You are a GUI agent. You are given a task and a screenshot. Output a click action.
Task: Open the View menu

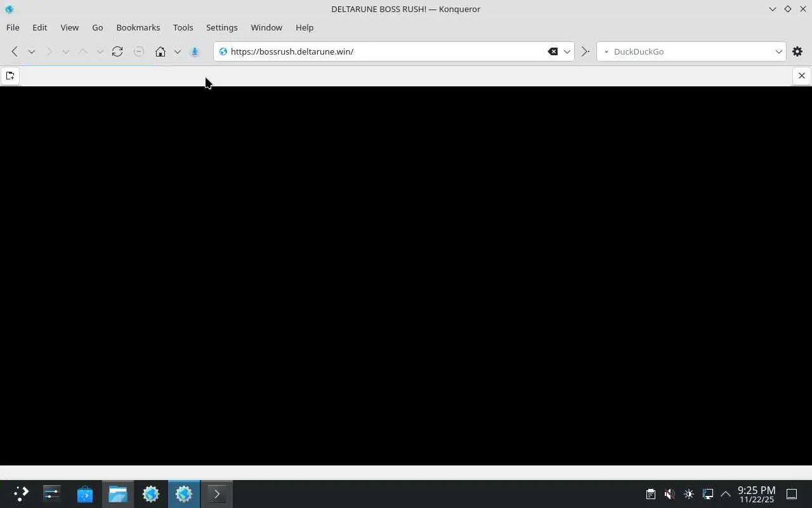pos(69,27)
